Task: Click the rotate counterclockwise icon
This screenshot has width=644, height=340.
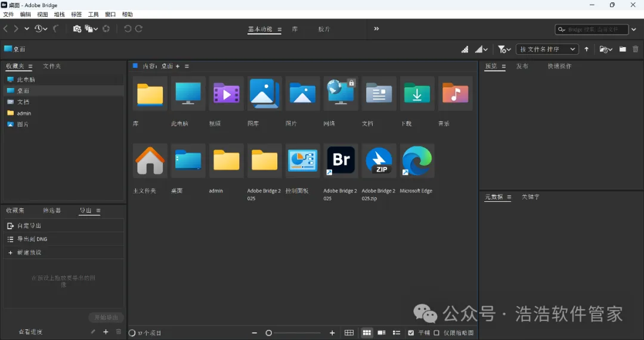Action: pyautogui.click(x=128, y=29)
